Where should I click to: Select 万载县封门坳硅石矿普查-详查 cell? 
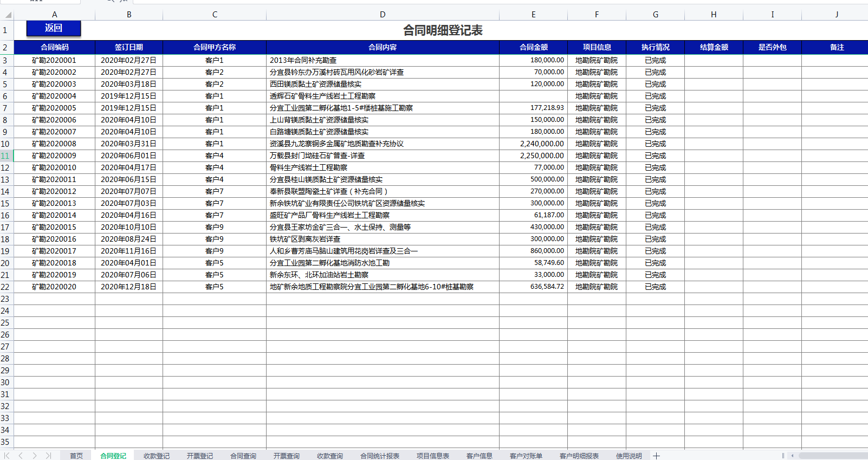pyautogui.click(x=383, y=156)
